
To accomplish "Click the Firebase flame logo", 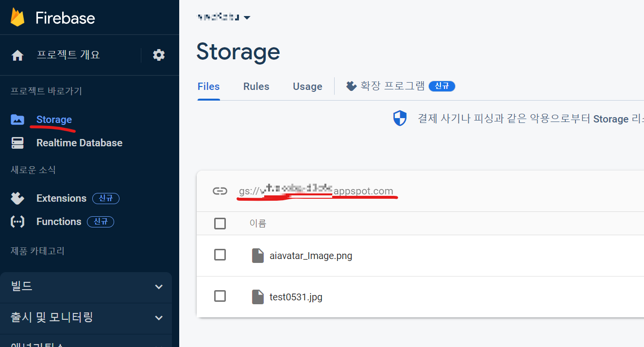I will (17, 17).
